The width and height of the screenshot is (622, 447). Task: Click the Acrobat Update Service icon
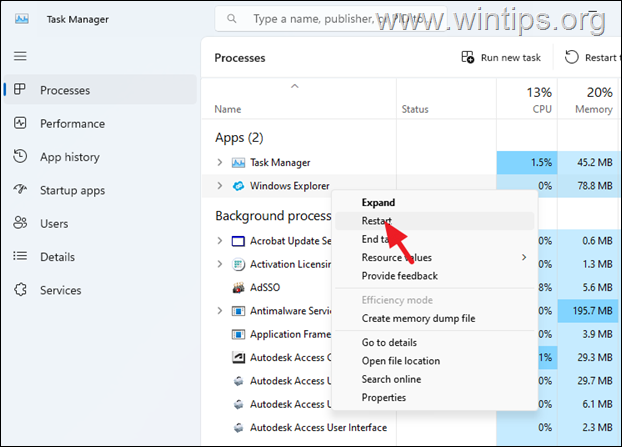238,241
